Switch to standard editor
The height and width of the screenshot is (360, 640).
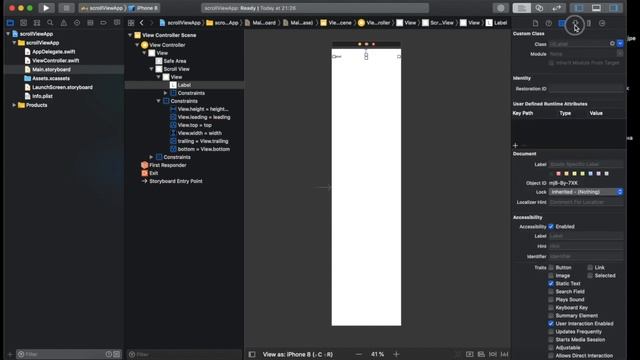(522, 8)
